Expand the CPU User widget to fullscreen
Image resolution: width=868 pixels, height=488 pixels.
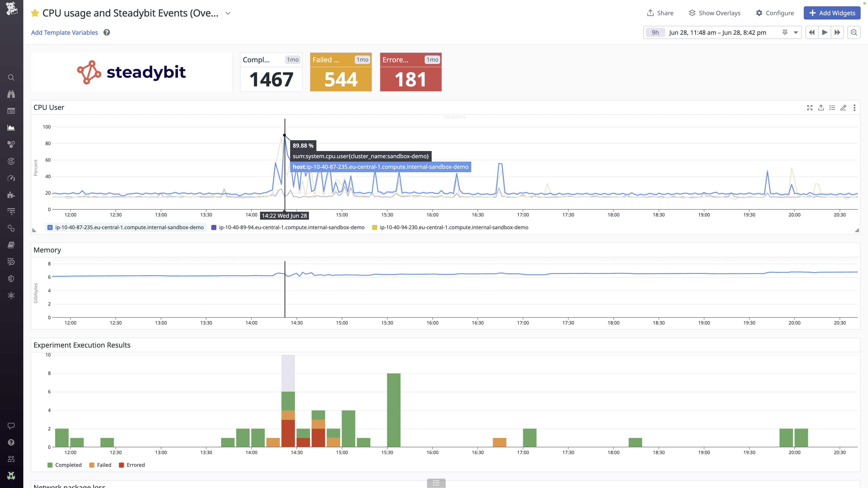[810, 108]
